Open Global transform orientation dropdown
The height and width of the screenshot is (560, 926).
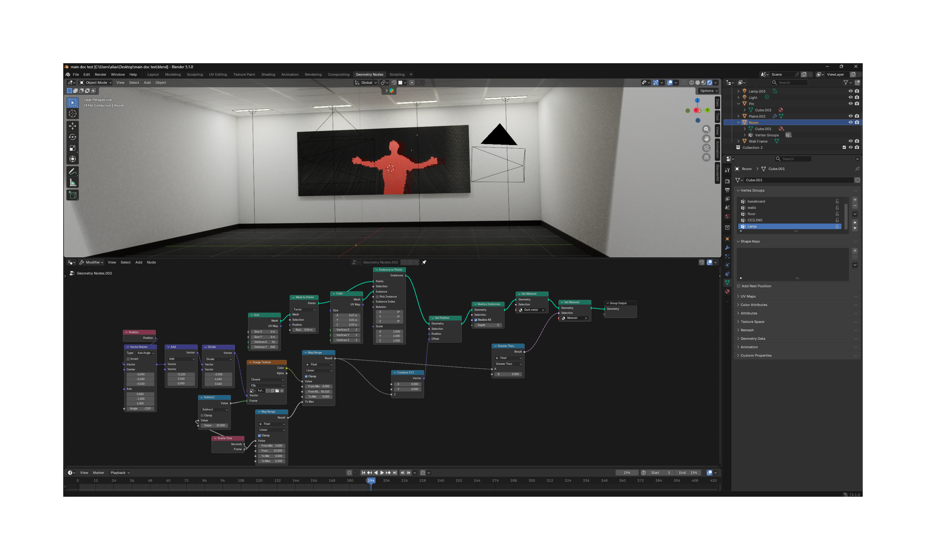click(x=366, y=83)
